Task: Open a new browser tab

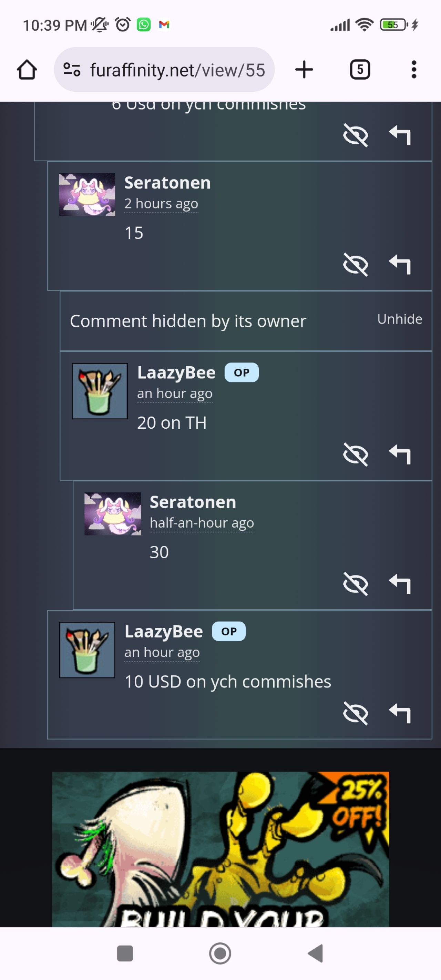Action: [x=304, y=70]
